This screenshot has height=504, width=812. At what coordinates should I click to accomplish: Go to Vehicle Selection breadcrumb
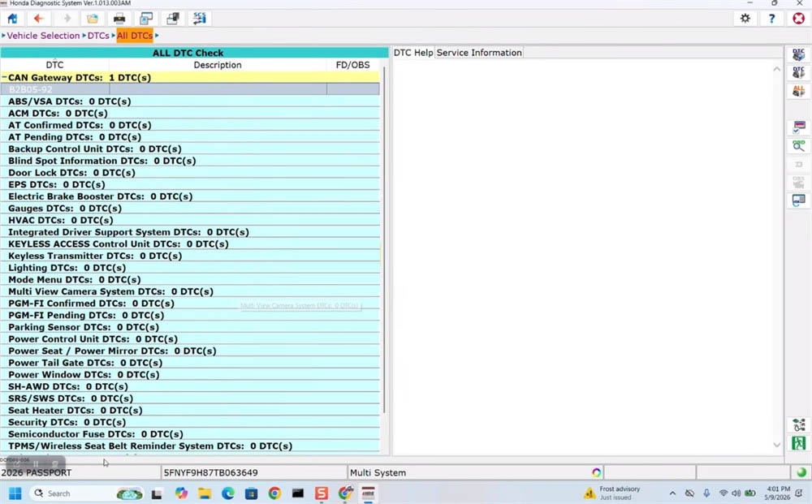(x=43, y=36)
